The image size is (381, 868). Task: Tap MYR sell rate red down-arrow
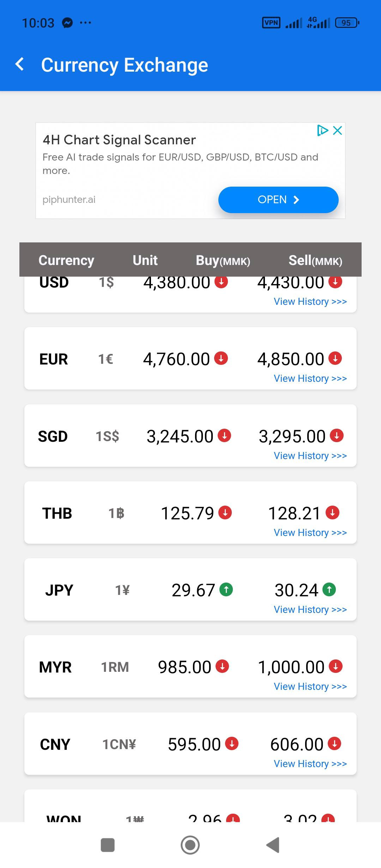[335, 666]
